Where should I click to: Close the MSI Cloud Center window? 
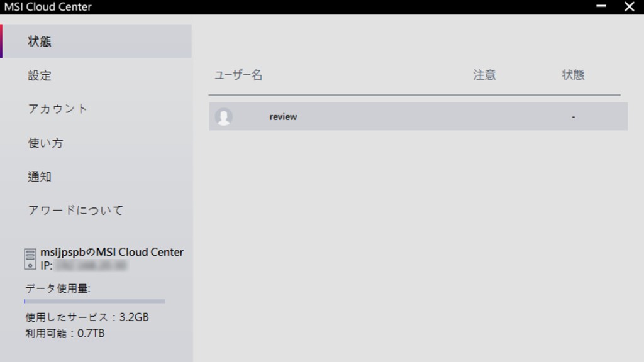629,6
